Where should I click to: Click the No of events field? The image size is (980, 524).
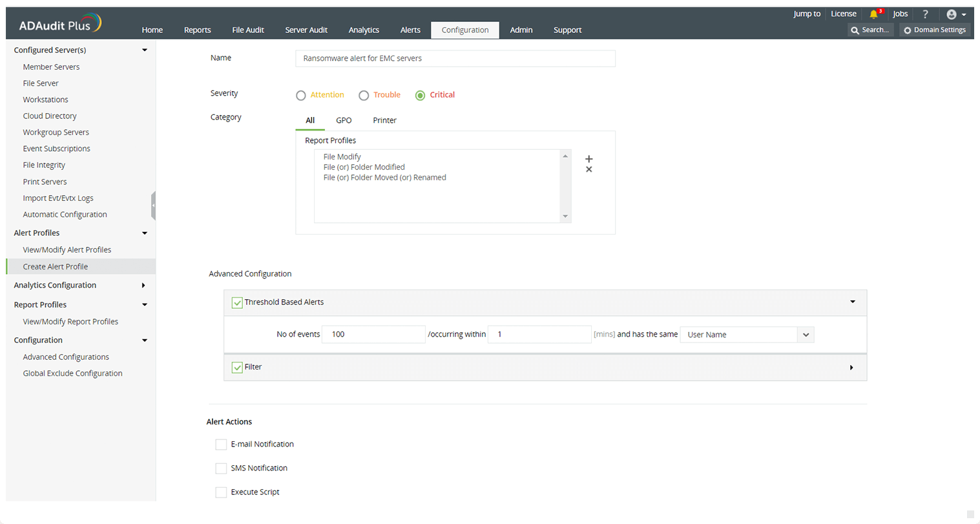tap(373, 335)
